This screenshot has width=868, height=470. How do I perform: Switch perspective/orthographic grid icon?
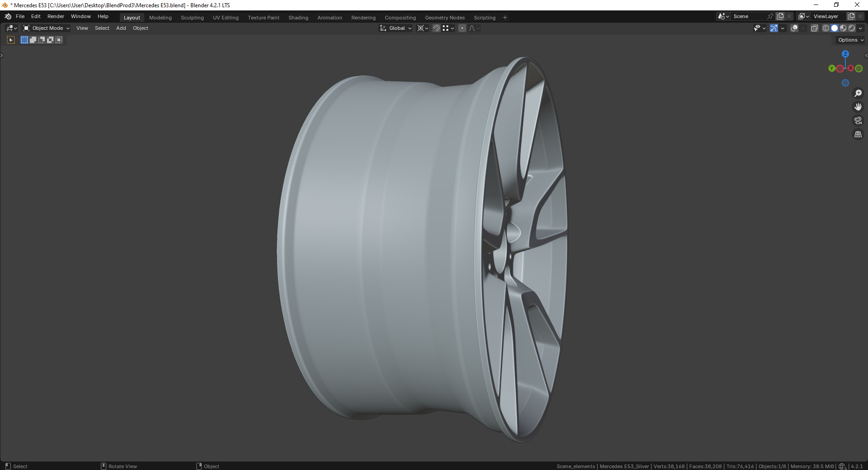858,134
